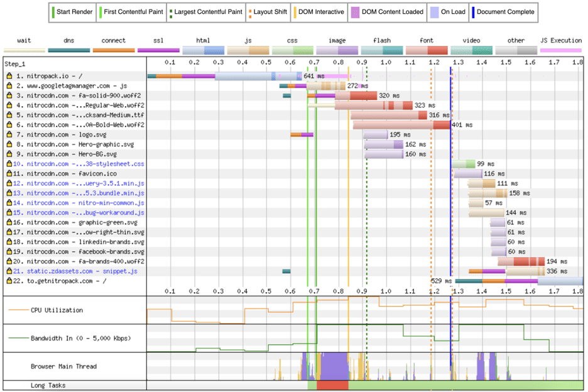Click lock icon beside fa-brands-400.woff2 row
Image resolution: width=588 pixels, height=392 pixels.
[x=9, y=261]
